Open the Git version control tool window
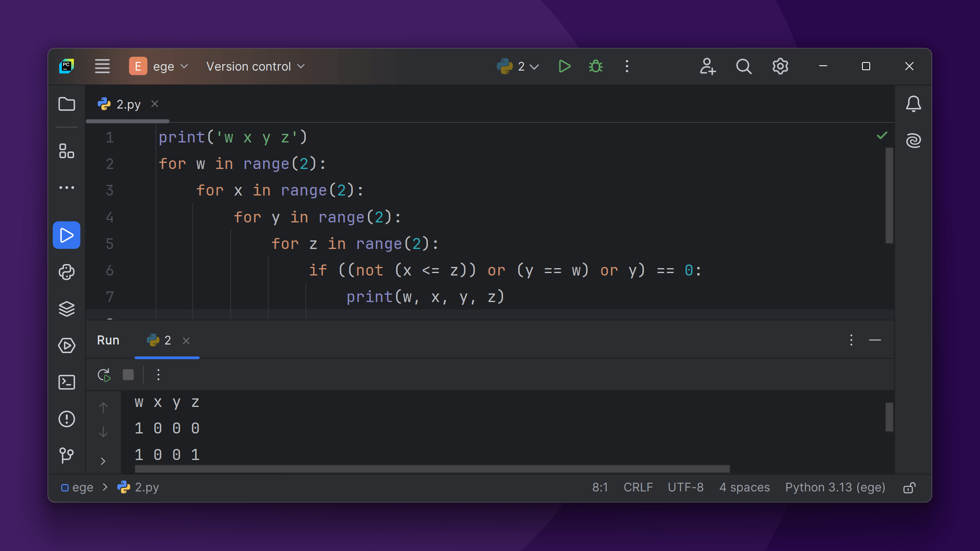Viewport: 980px width, 551px height. 67,455
